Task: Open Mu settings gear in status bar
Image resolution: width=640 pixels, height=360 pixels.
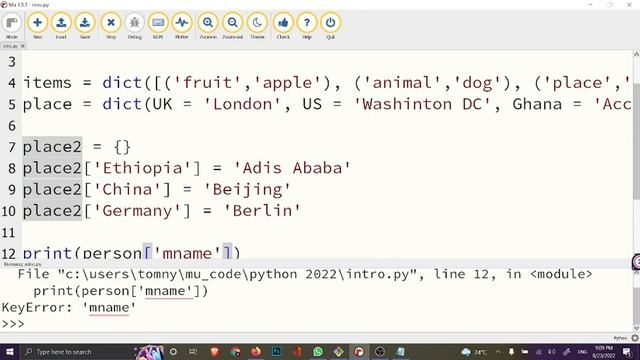Action: 635,338
